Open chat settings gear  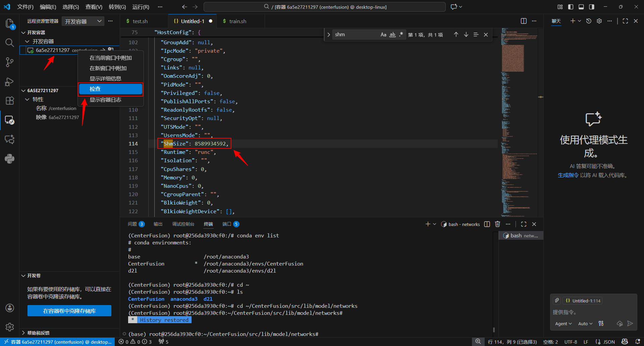click(599, 21)
